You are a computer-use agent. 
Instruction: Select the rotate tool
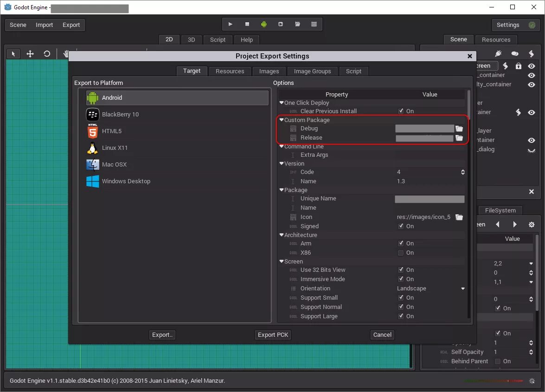[47, 54]
